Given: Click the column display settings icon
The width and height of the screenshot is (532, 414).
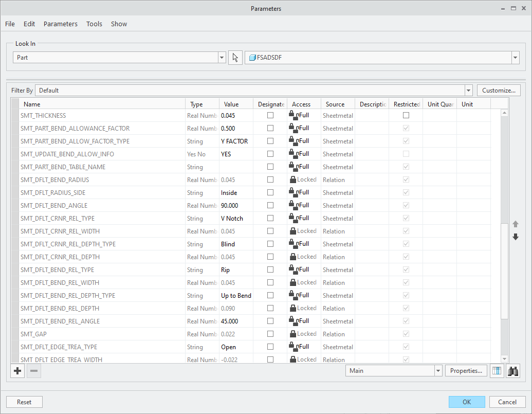Looking at the screenshot, I should (x=497, y=370).
